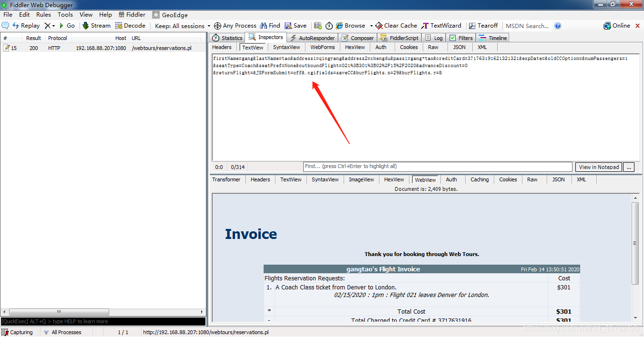This screenshot has height=337, width=644.
Task: Click the comment bubble icon in toolbar
Action: pos(5,26)
